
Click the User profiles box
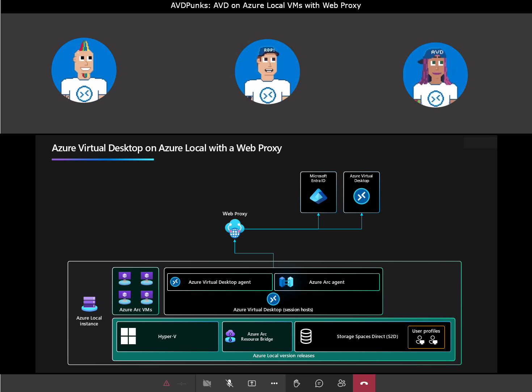[x=426, y=337]
